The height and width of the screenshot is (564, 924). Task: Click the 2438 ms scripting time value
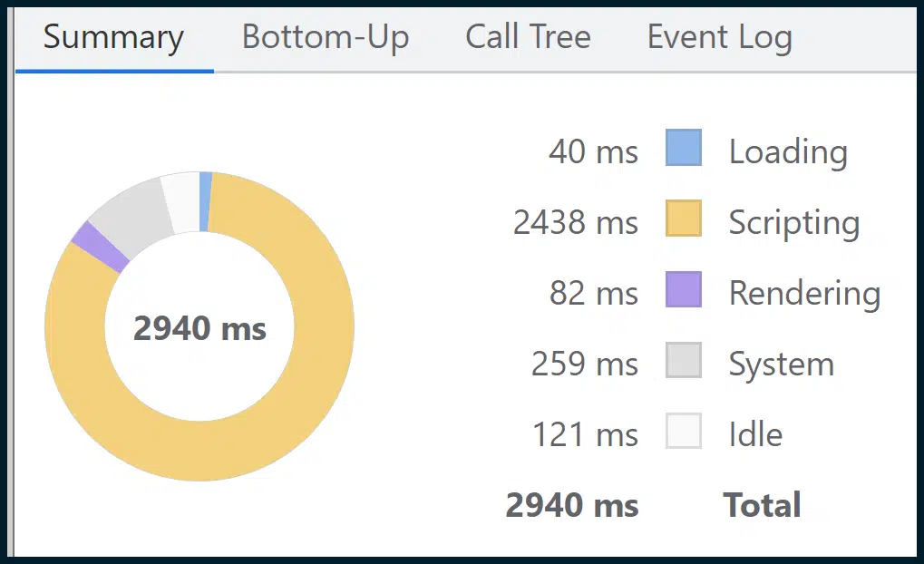575,222
